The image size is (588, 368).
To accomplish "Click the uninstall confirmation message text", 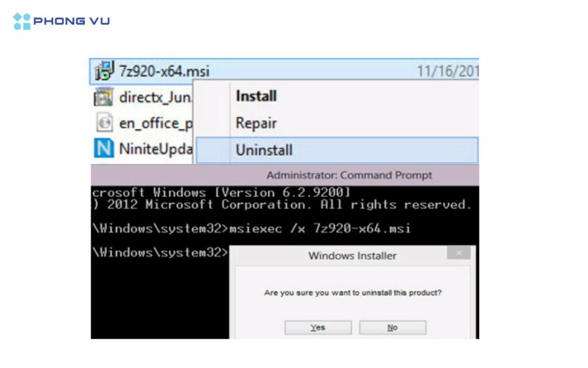I will coord(353,293).
